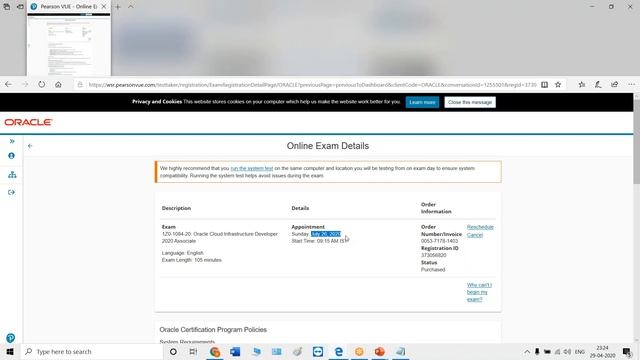Open Task View on the taskbar

tap(193, 351)
